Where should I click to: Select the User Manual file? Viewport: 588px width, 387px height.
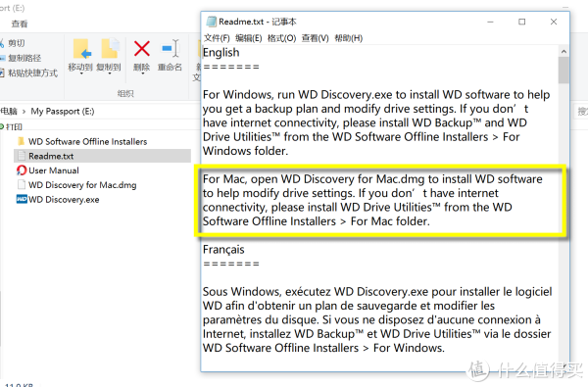pyautogui.click(x=54, y=170)
